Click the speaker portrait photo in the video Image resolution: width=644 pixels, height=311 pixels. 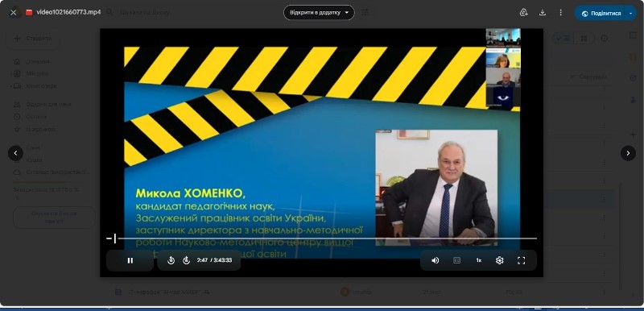436,188
